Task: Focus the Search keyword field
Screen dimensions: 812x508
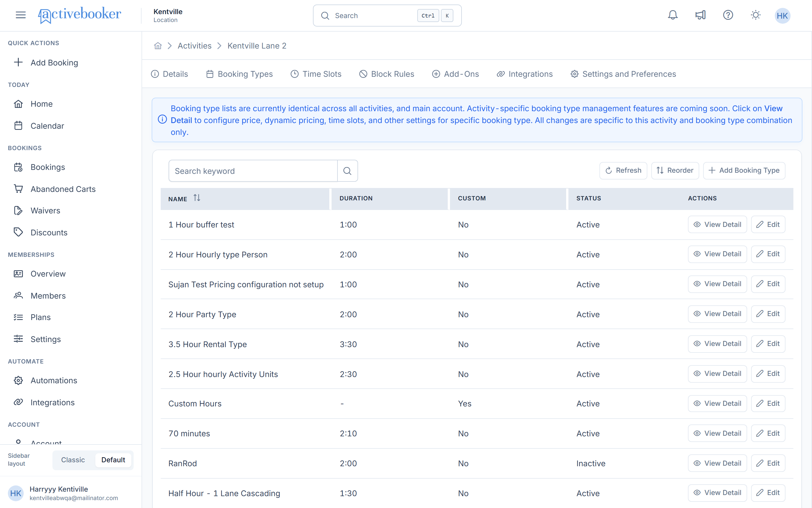Action: pyautogui.click(x=253, y=171)
